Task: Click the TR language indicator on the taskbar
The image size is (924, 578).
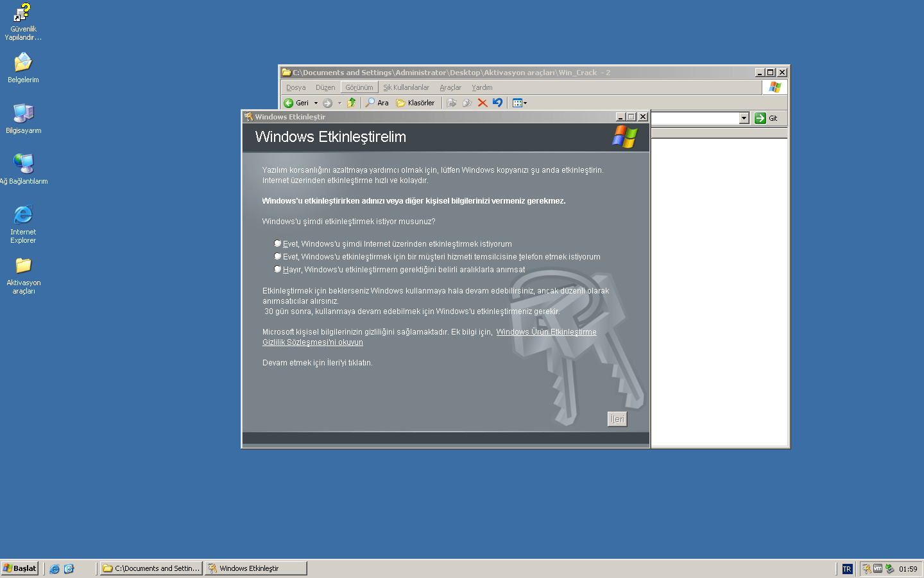Action: coord(847,569)
